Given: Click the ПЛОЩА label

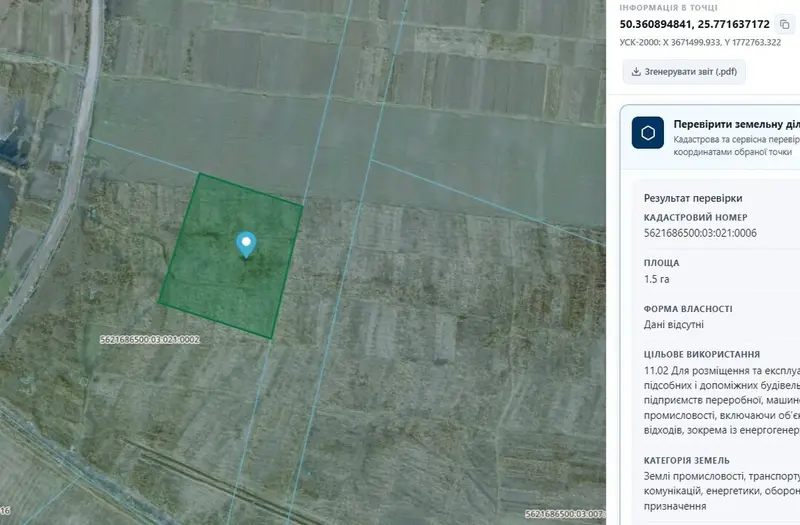Looking at the screenshot, I should 661,263.
